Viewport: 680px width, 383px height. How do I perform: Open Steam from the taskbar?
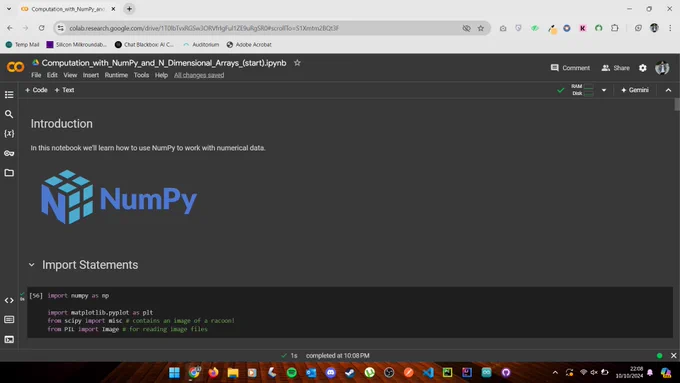pyautogui.click(x=350, y=372)
